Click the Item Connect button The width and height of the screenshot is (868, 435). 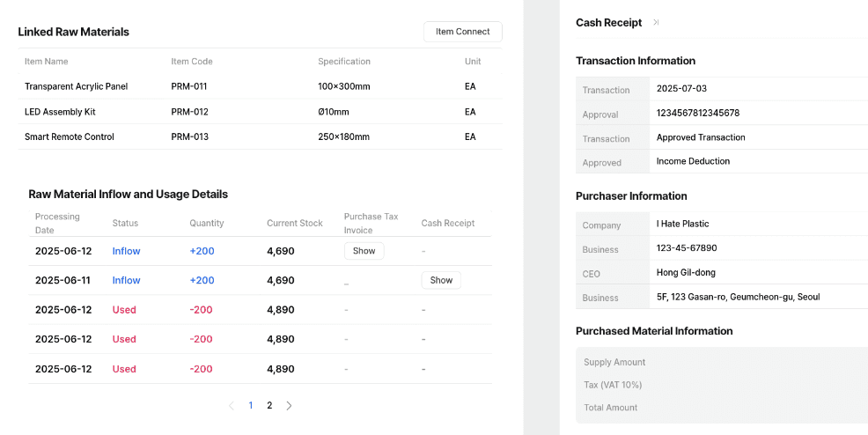click(462, 32)
